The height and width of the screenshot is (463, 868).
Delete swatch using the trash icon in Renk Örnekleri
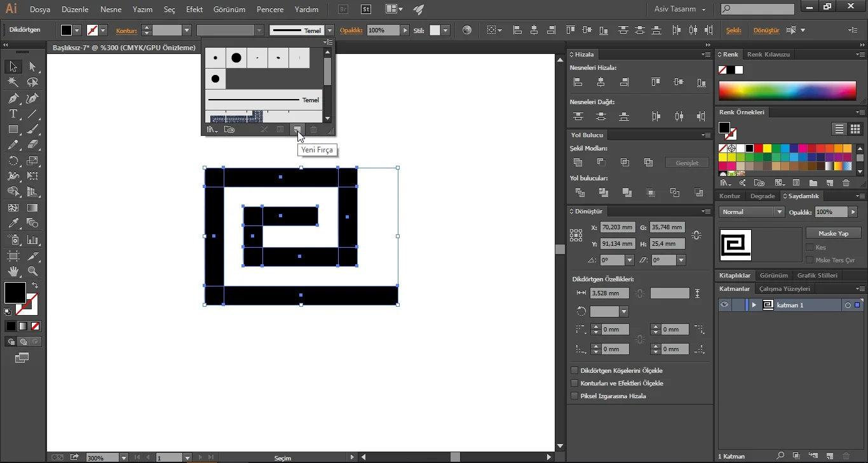click(846, 183)
